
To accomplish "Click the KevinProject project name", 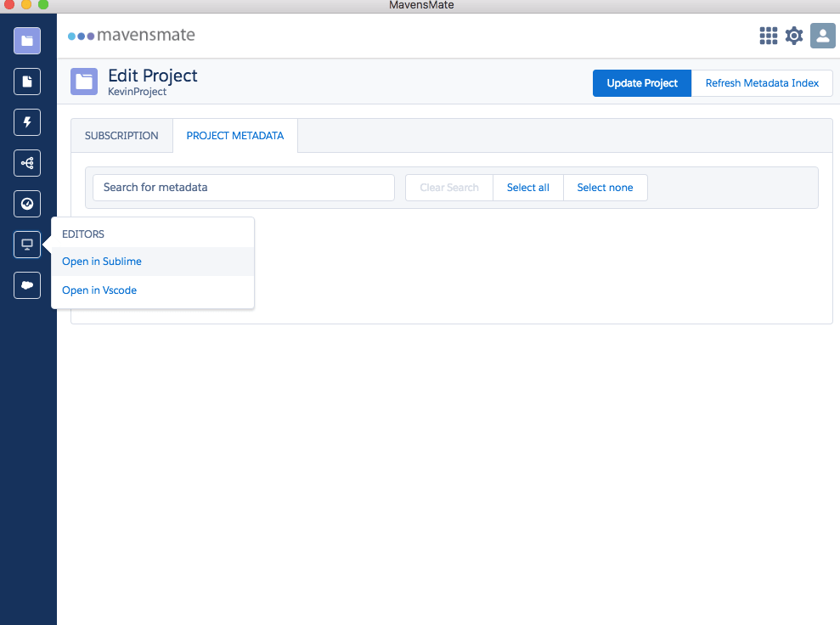I will pyautogui.click(x=137, y=92).
